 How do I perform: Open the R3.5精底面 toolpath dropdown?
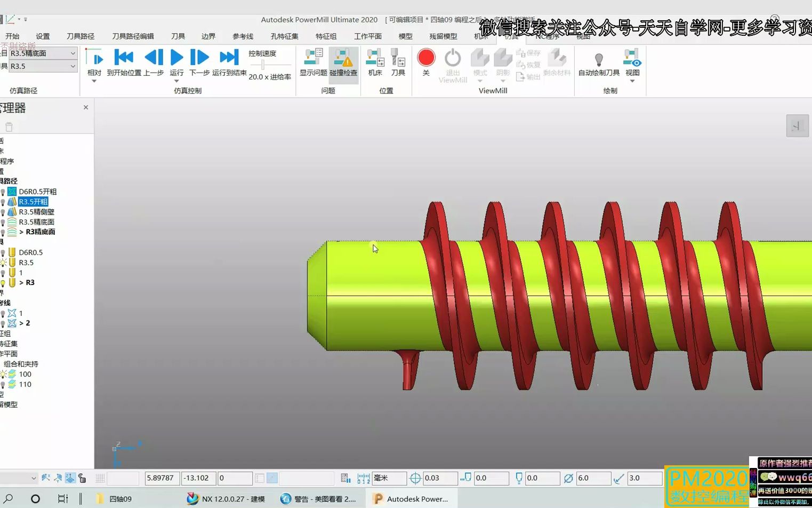coord(73,53)
